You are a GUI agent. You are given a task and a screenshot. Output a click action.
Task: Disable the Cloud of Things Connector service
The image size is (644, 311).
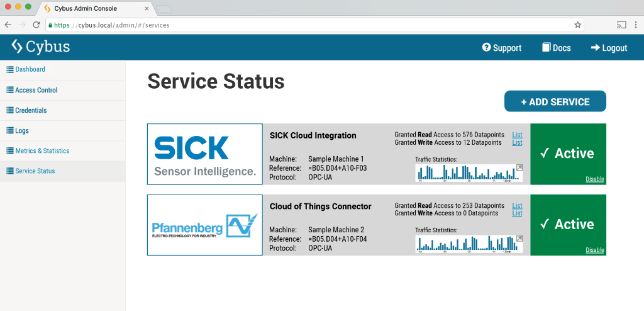pyautogui.click(x=595, y=250)
